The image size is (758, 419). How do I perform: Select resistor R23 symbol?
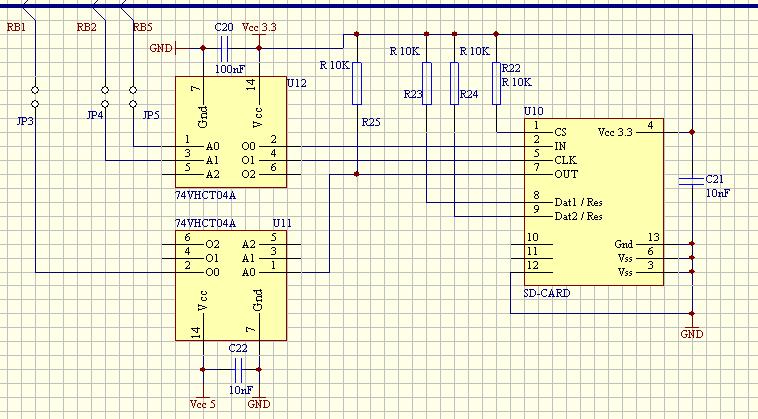tap(426, 83)
